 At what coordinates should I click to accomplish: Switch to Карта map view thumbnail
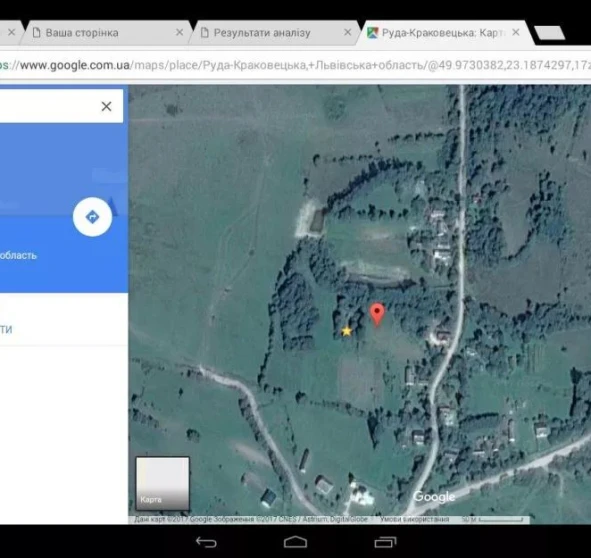pos(162,483)
